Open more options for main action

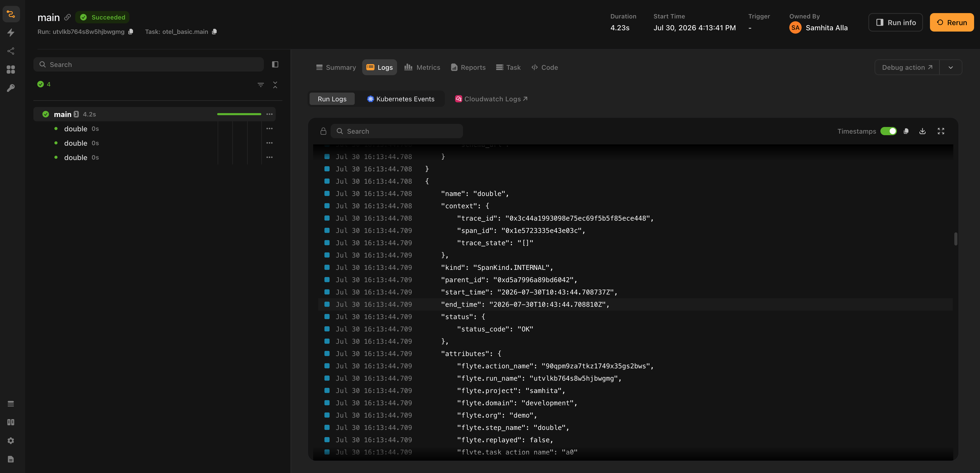[269, 114]
